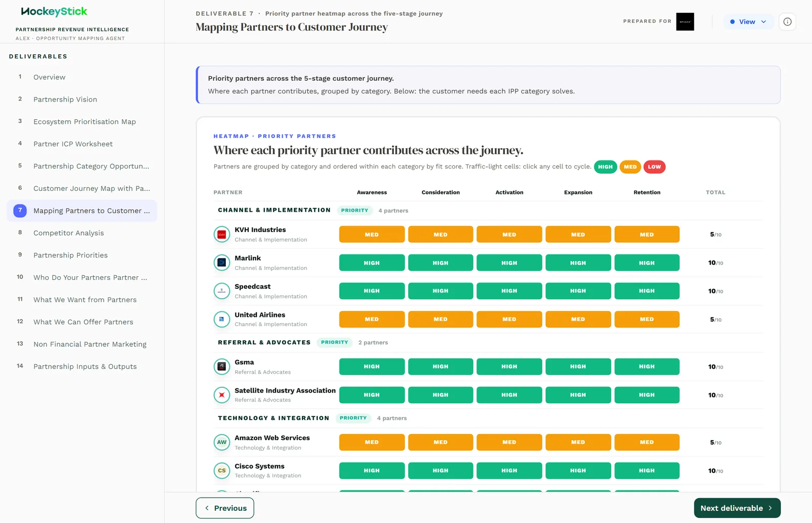The height and width of the screenshot is (523, 812).
Task: Click the Marlink partner name
Action: (248, 258)
